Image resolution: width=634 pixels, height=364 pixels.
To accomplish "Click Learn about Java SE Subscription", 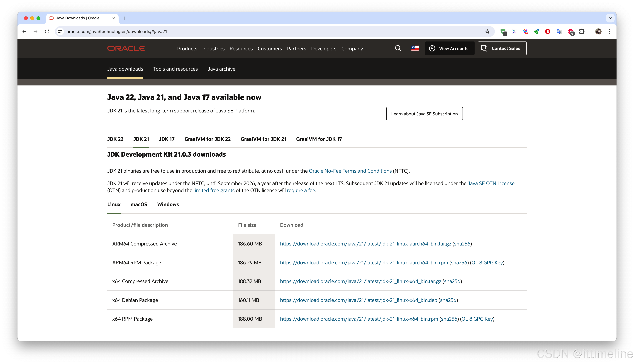I will pyautogui.click(x=424, y=114).
